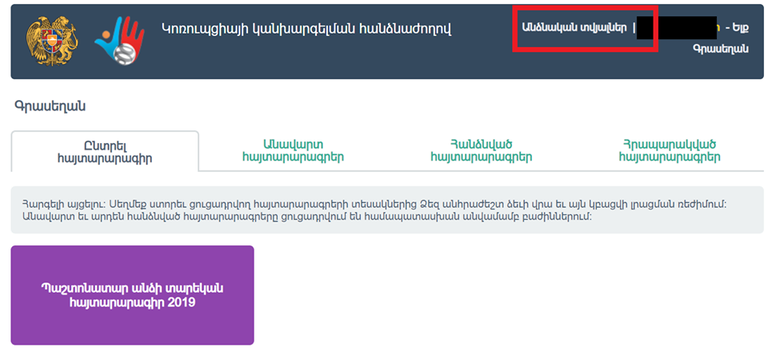Log out using the Ելք link
768x363 pixels.
(740, 28)
